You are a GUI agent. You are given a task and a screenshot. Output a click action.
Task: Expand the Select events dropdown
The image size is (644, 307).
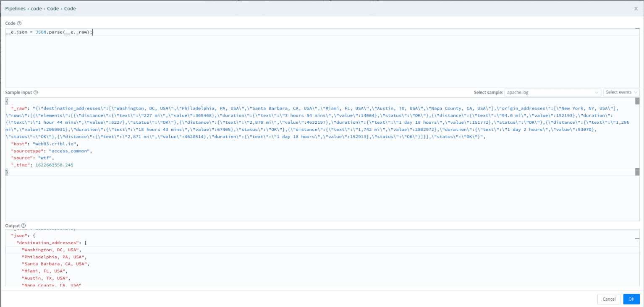coord(621,92)
